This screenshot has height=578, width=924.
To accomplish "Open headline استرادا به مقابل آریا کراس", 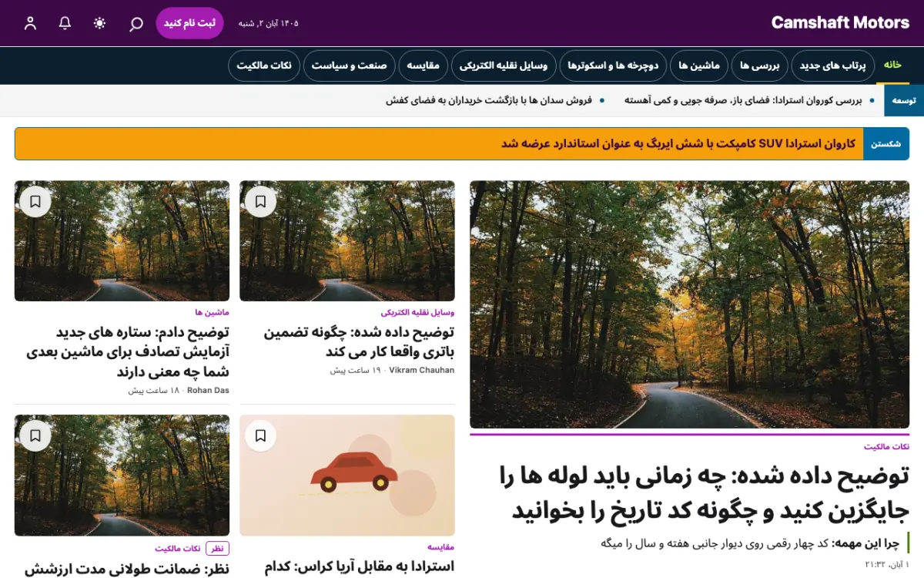I will (359, 567).
